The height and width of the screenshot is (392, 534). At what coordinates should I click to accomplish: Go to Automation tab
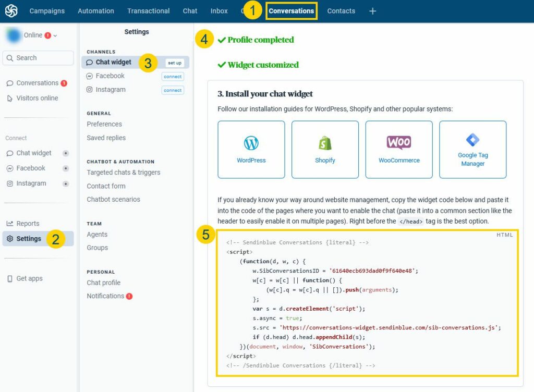click(x=96, y=11)
